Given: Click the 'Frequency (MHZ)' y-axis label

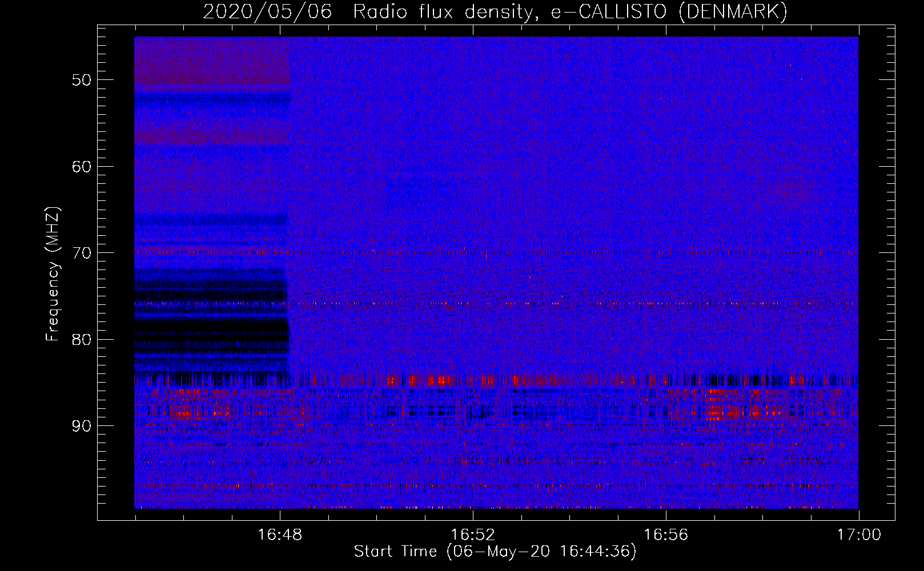Looking at the screenshot, I should point(52,274).
